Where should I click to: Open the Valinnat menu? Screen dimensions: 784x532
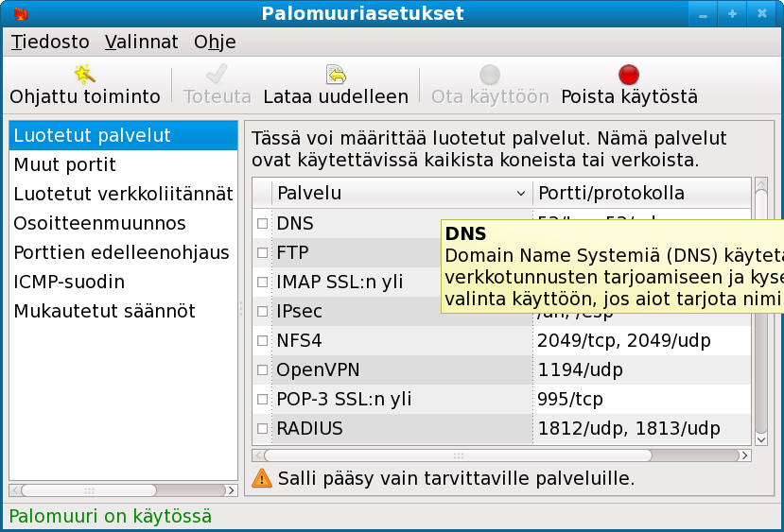142,42
